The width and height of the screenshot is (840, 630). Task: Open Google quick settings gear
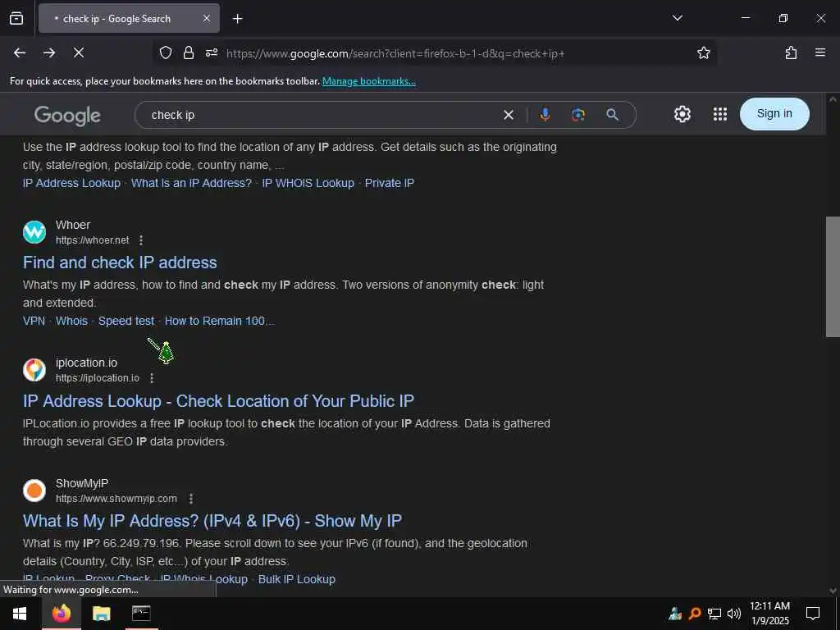coord(682,114)
